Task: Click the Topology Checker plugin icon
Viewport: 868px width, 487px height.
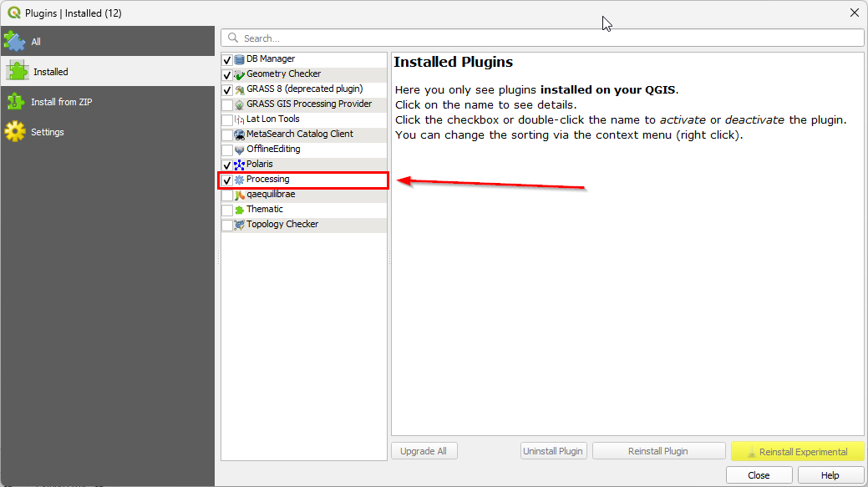Action: [239, 225]
